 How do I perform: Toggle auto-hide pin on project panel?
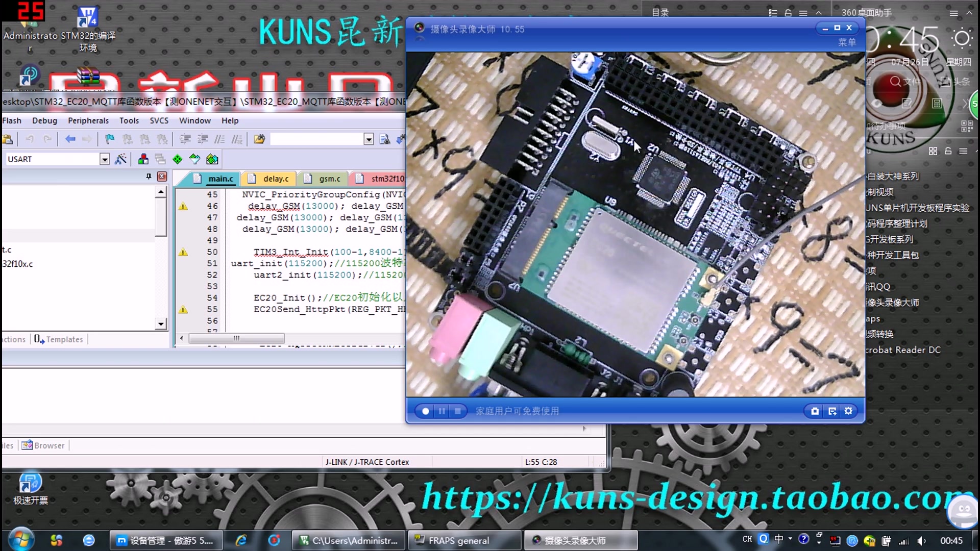click(149, 177)
